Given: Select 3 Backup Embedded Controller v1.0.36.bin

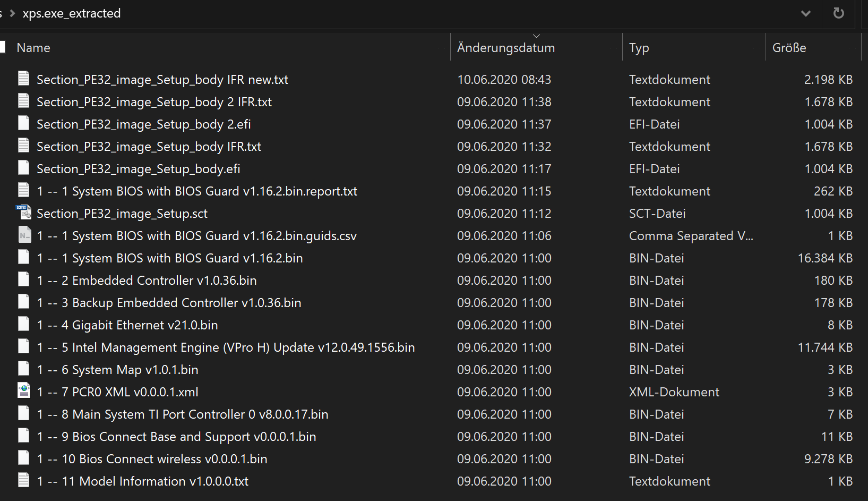Looking at the screenshot, I should (x=169, y=303).
